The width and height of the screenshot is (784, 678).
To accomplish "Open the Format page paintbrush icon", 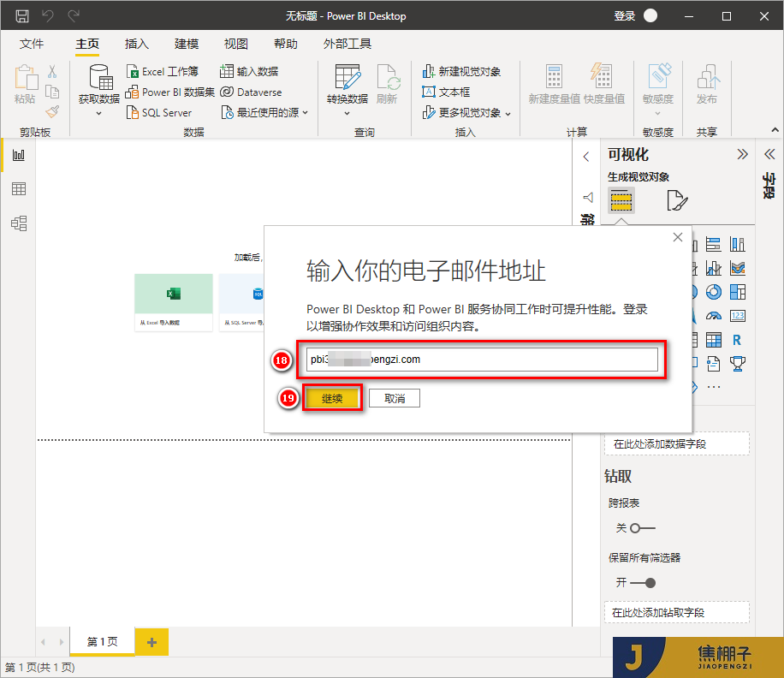I will click(678, 200).
